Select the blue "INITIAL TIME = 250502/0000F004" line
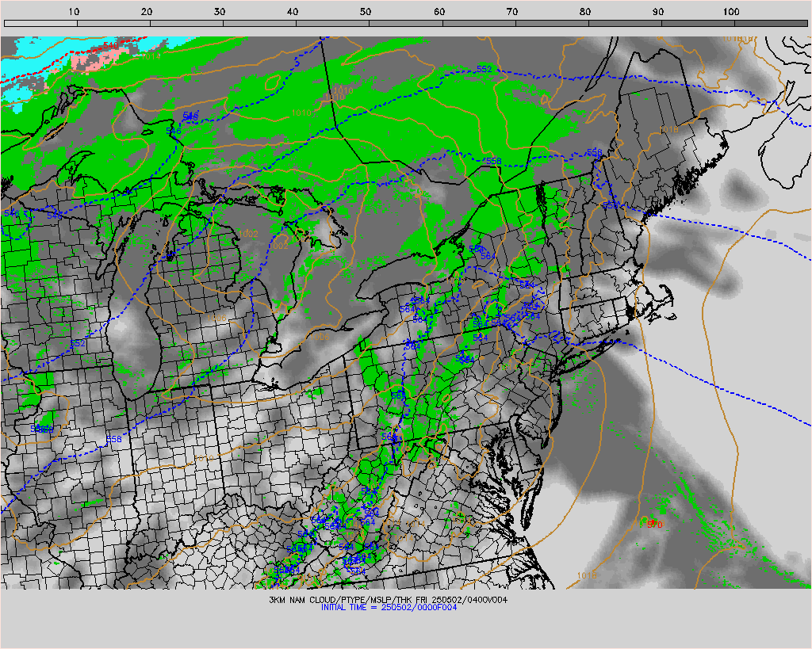This screenshot has width=812, height=649. pos(389,607)
